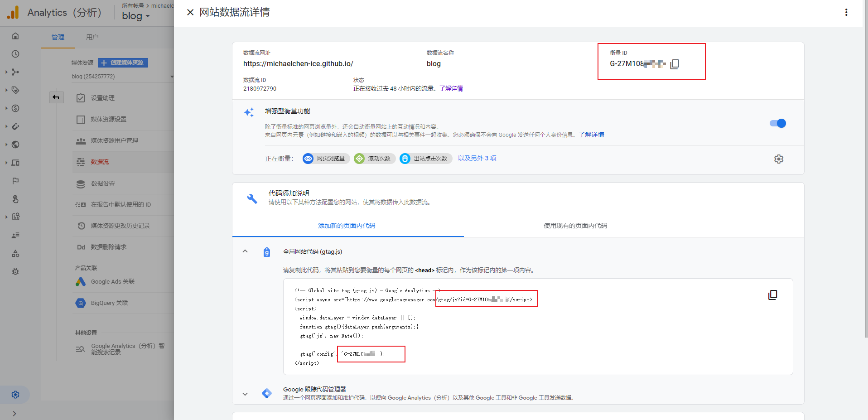Open the '以及另外 3 项' link
The image size is (868, 420).
pos(477,158)
